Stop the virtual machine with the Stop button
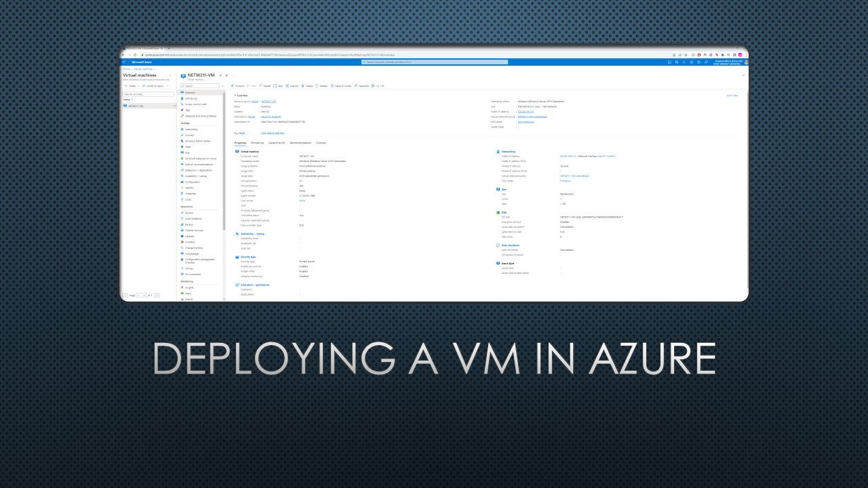Image resolution: width=868 pixels, height=488 pixels. pos(278,86)
